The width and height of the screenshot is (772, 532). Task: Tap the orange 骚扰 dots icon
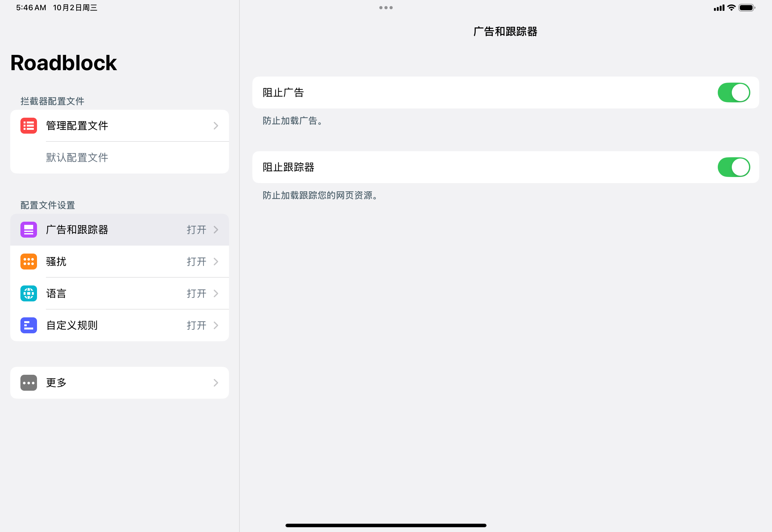coord(29,262)
